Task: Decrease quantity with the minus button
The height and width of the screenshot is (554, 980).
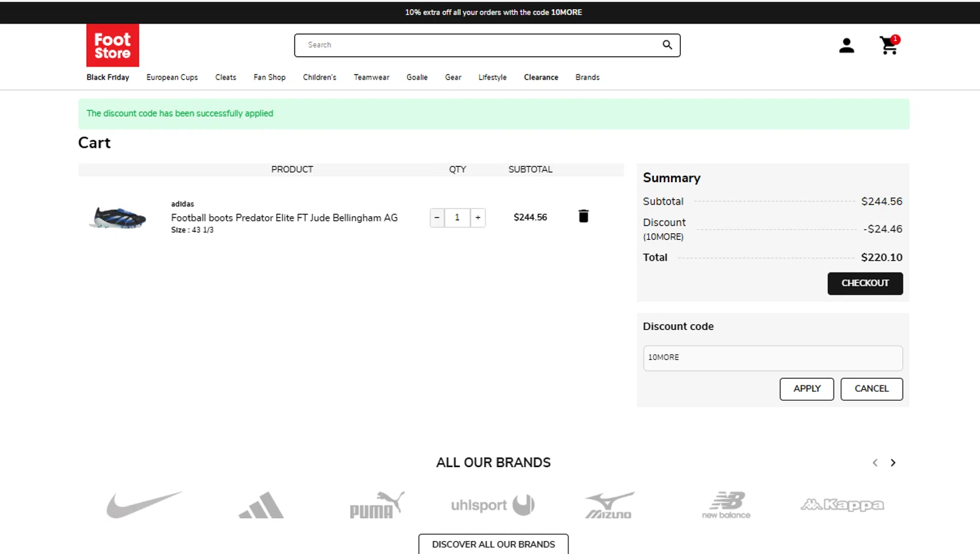Action: [x=437, y=218]
